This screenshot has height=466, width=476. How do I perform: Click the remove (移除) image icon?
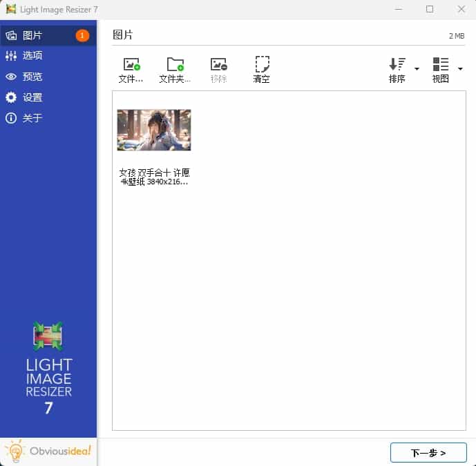[x=218, y=65]
